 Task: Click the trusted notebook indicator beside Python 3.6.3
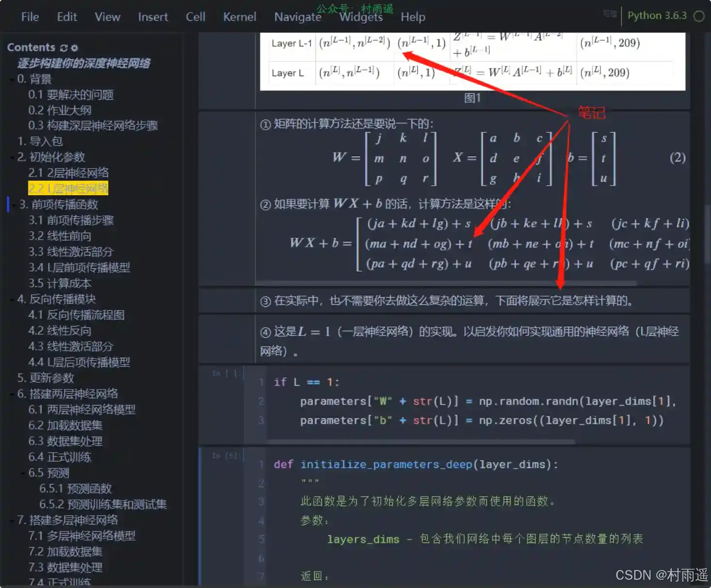pos(609,14)
